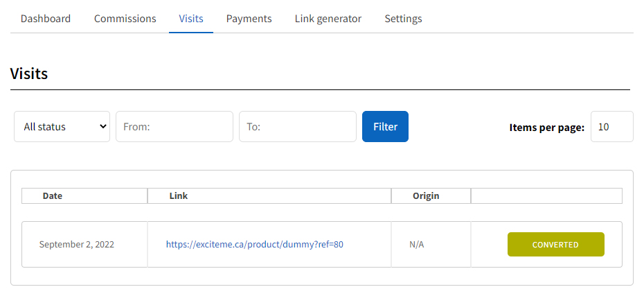Open the Link generator tab
This screenshot has width=644, height=296.
tap(328, 19)
